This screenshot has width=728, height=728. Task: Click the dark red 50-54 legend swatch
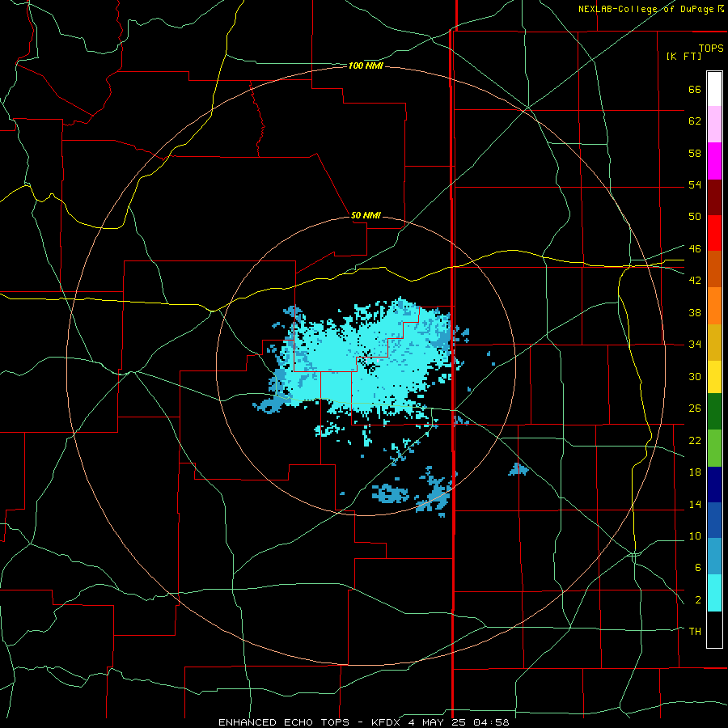(x=714, y=197)
